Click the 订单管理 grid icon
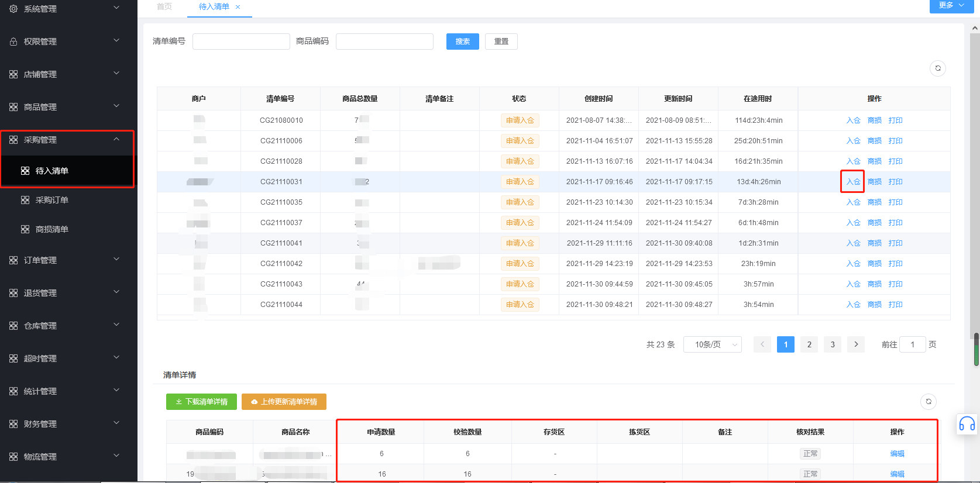 (13, 260)
